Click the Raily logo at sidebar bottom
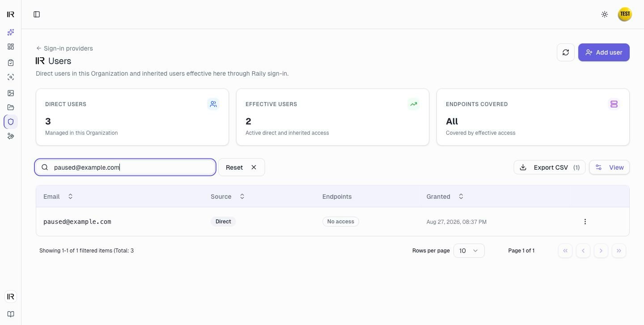 tap(11, 296)
